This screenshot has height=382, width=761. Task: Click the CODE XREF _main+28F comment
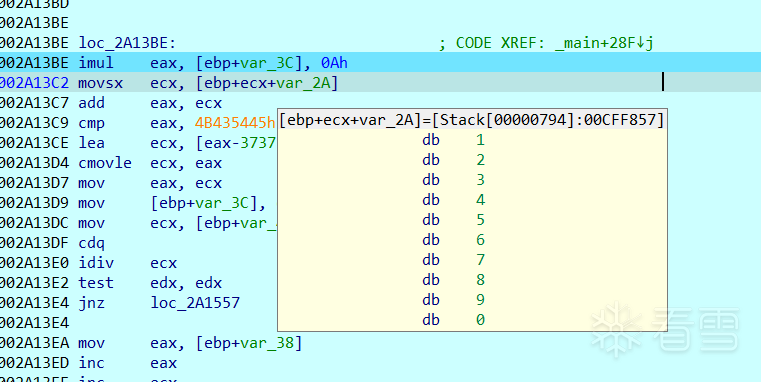(546, 43)
